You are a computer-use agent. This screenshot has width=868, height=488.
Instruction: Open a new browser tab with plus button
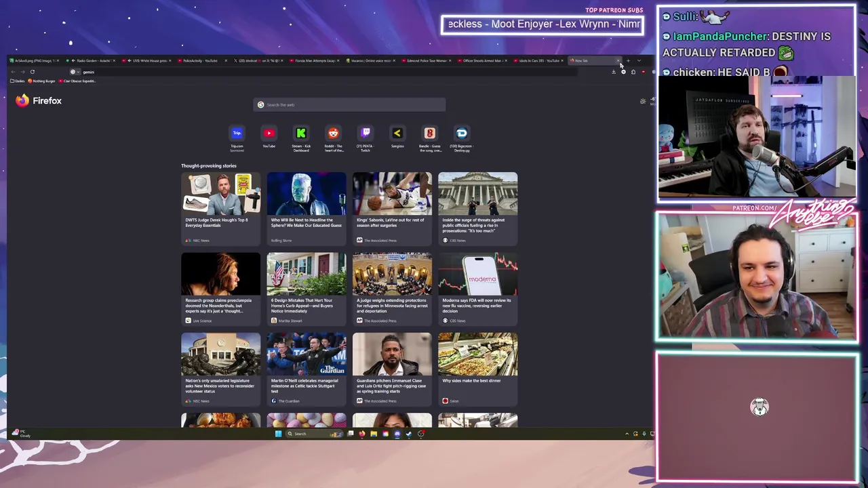[628, 60]
